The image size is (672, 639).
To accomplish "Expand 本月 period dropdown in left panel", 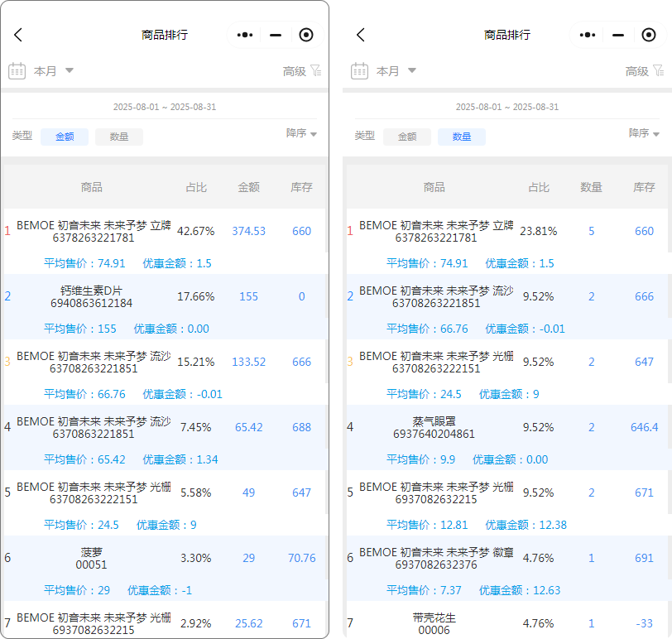I will (x=54, y=70).
